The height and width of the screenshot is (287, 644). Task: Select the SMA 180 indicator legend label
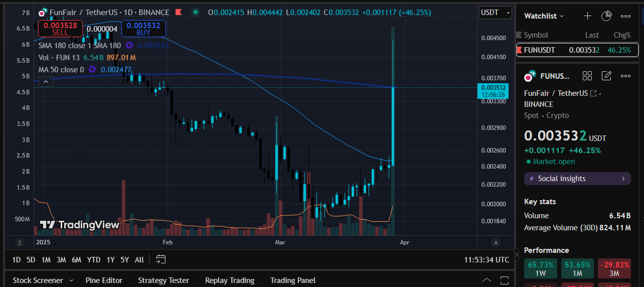pos(80,45)
